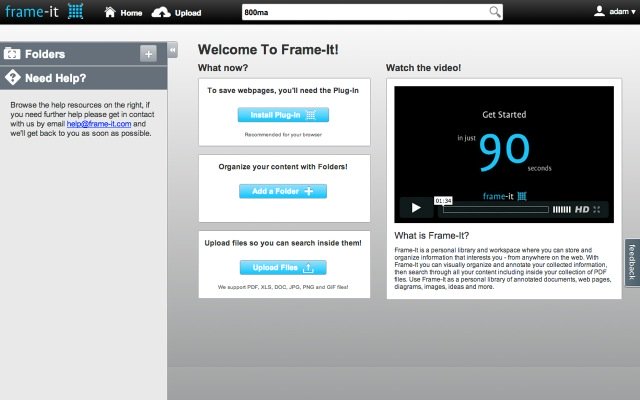640x400 pixels.
Task: Click the 'Recommended for your browser' note
Action: point(283,134)
